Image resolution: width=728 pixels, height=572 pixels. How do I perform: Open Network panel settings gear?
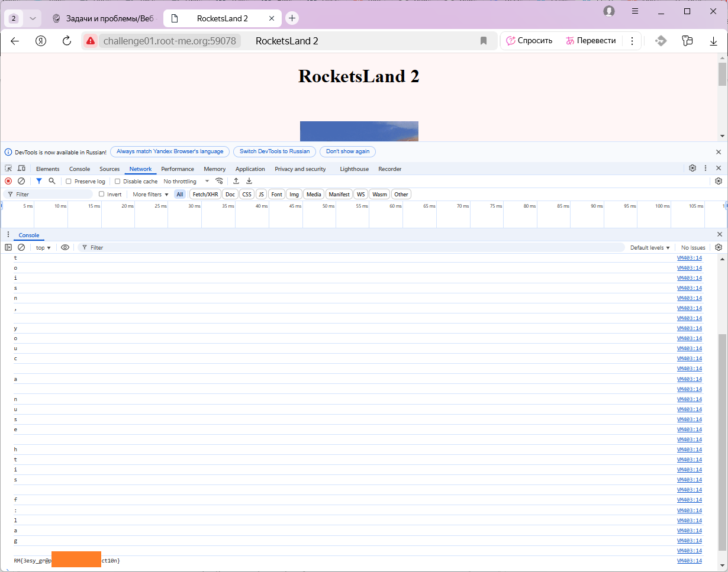[719, 181]
